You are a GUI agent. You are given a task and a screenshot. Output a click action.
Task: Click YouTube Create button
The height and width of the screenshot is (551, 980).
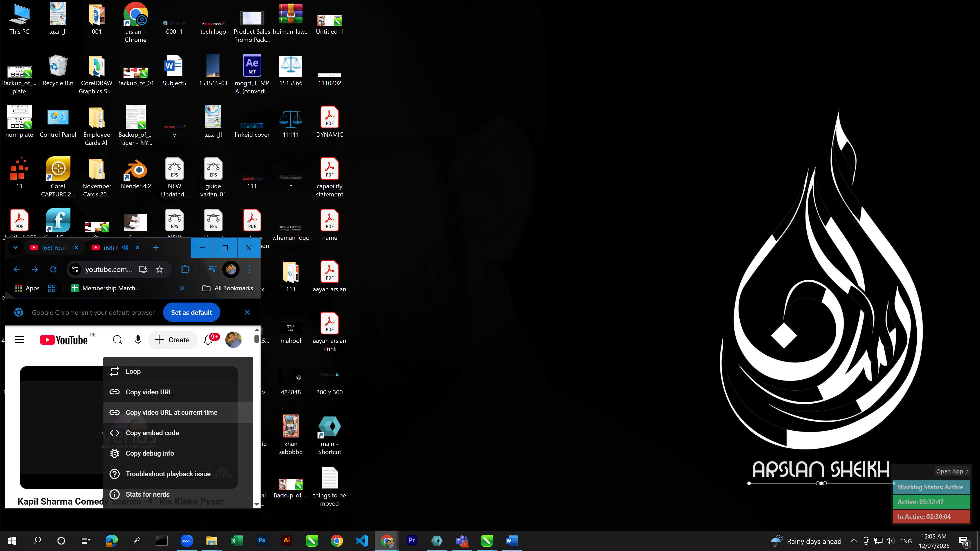(x=173, y=340)
